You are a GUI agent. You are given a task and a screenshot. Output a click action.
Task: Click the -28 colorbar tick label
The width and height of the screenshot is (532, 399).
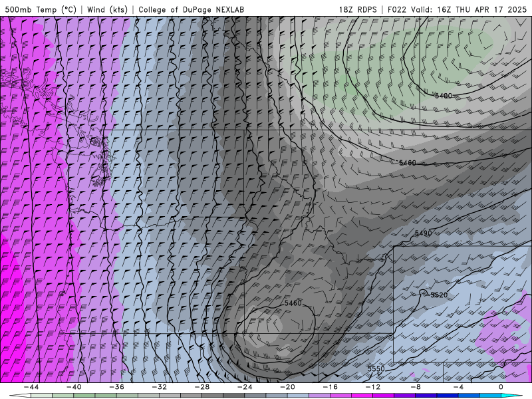click(202, 387)
